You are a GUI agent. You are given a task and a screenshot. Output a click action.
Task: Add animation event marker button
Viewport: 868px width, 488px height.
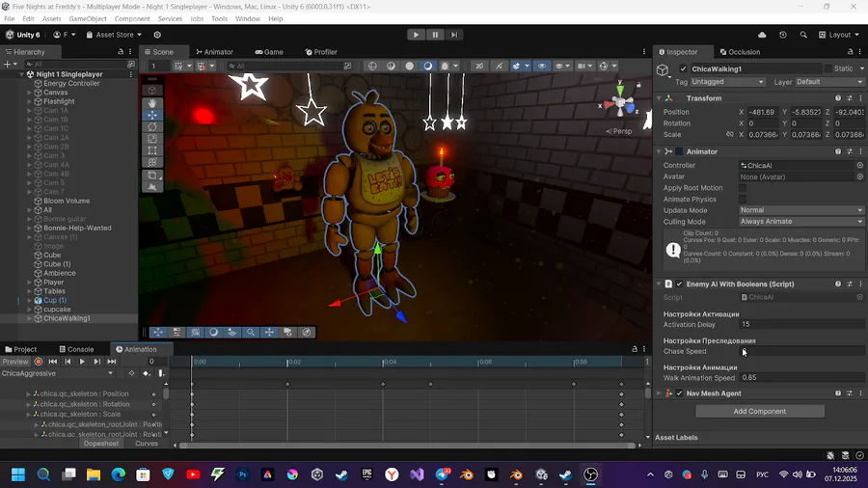coord(161,373)
